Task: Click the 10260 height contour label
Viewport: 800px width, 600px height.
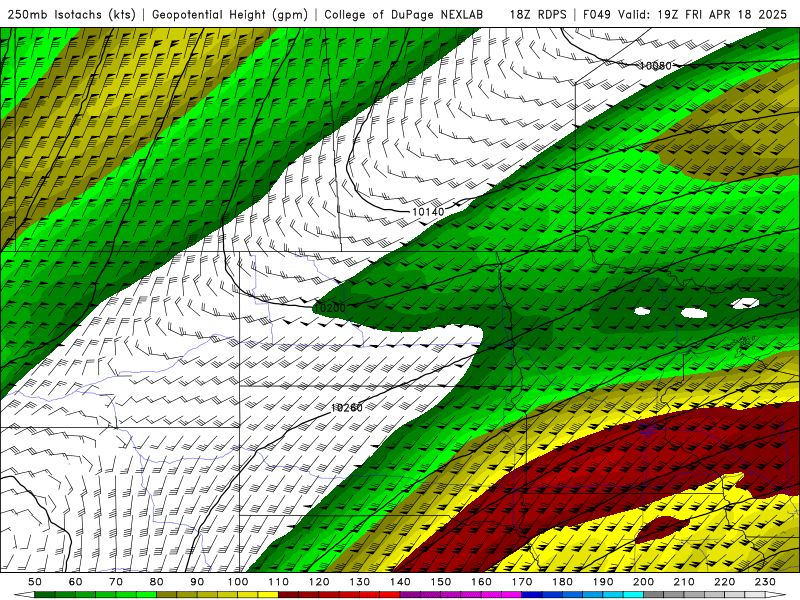Action: [x=346, y=408]
